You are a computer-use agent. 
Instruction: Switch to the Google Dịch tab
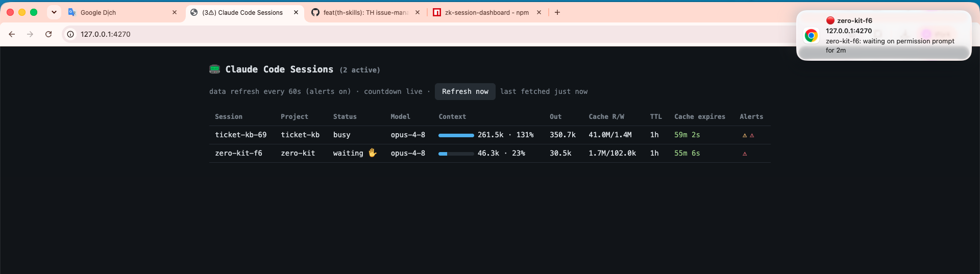coord(122,12)
